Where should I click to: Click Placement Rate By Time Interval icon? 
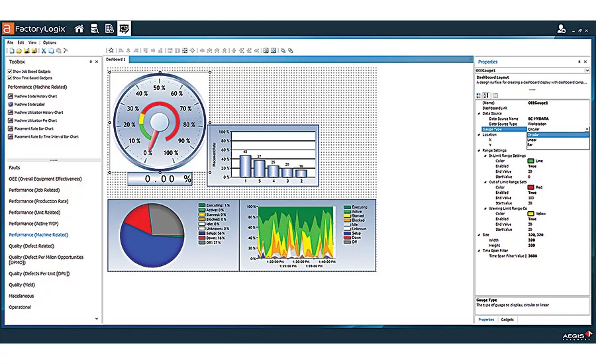pos(11,137)
